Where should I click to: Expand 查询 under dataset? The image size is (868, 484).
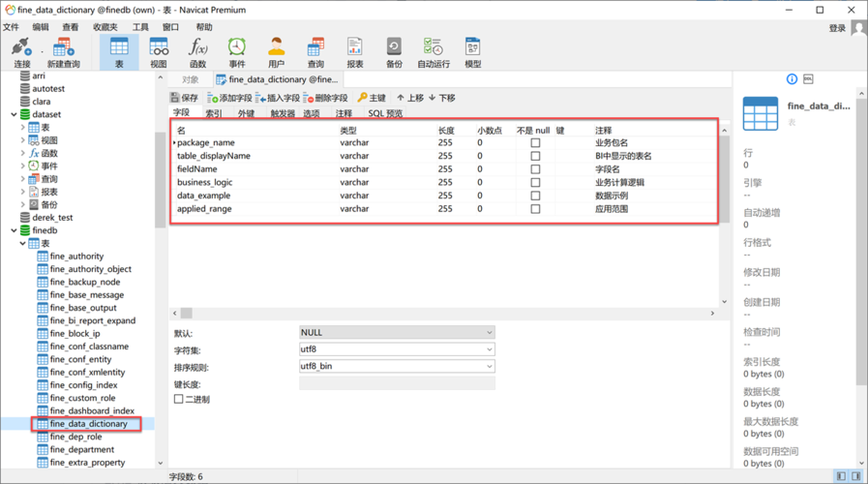tap(22, 179)
